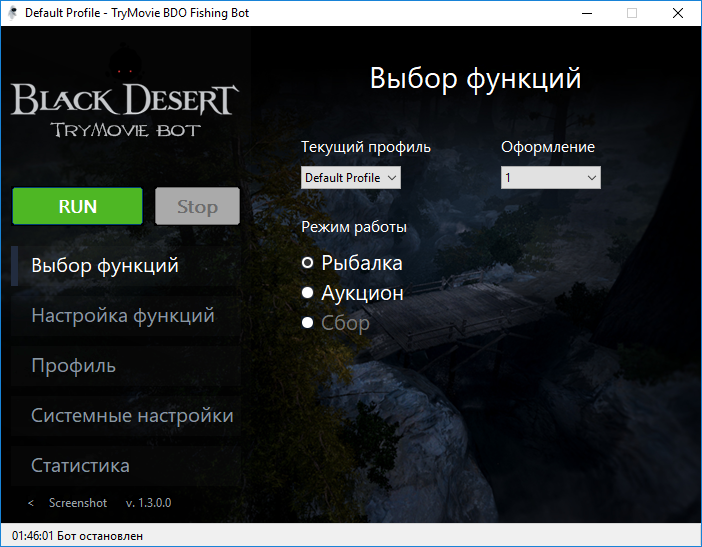Click status bar message Бот остановлен
This screenshot has height=547, width=702.
pyautogui.click(x=100, y=536)
